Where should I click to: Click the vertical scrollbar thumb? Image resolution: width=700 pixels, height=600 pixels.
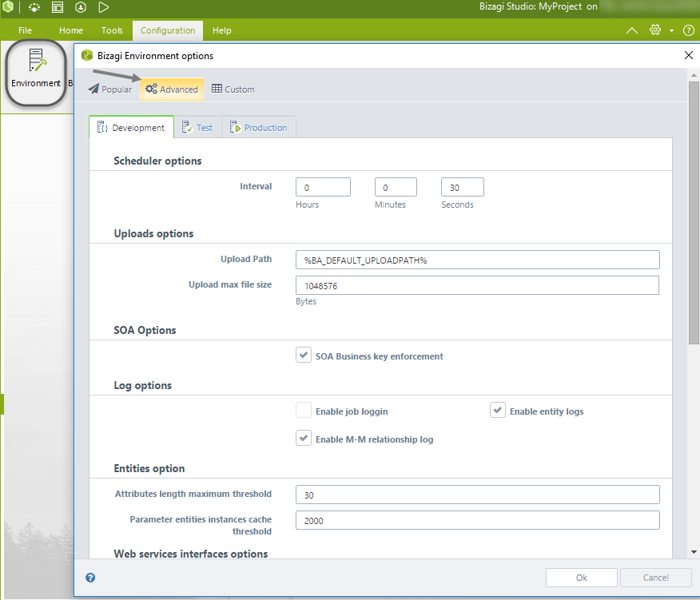click(x=694, y=213)
